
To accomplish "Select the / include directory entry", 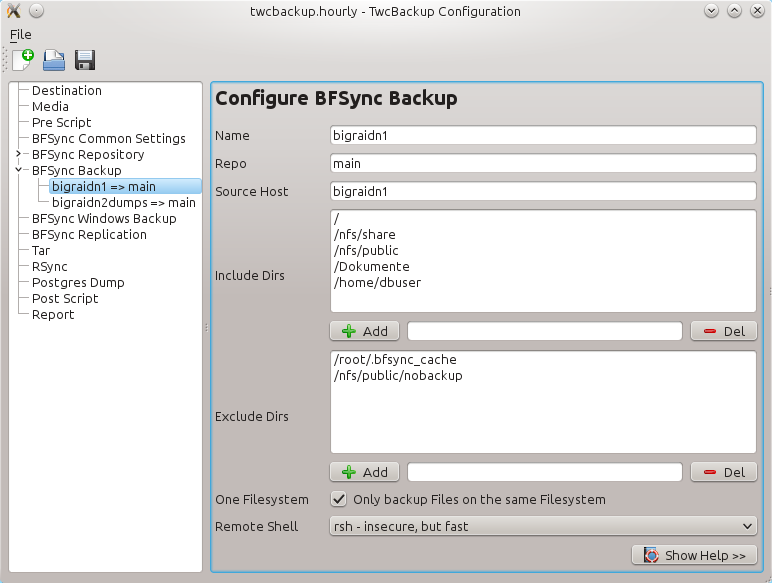I will [x=337, y=219].
